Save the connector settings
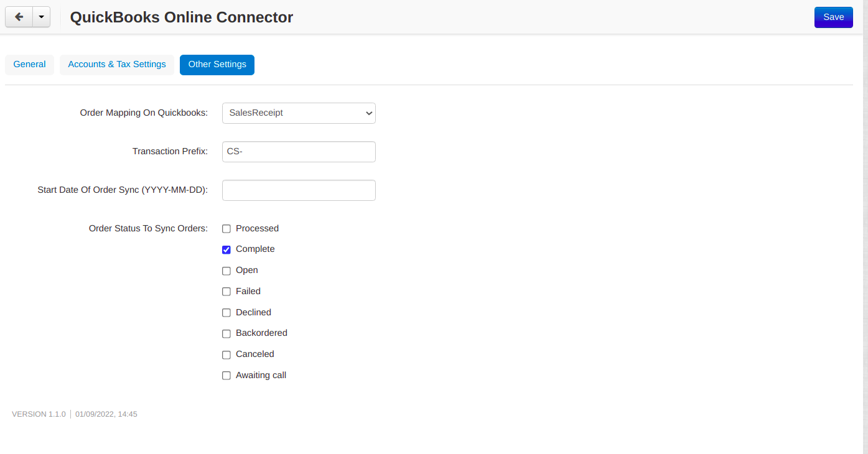 click(x=833, y=17)
